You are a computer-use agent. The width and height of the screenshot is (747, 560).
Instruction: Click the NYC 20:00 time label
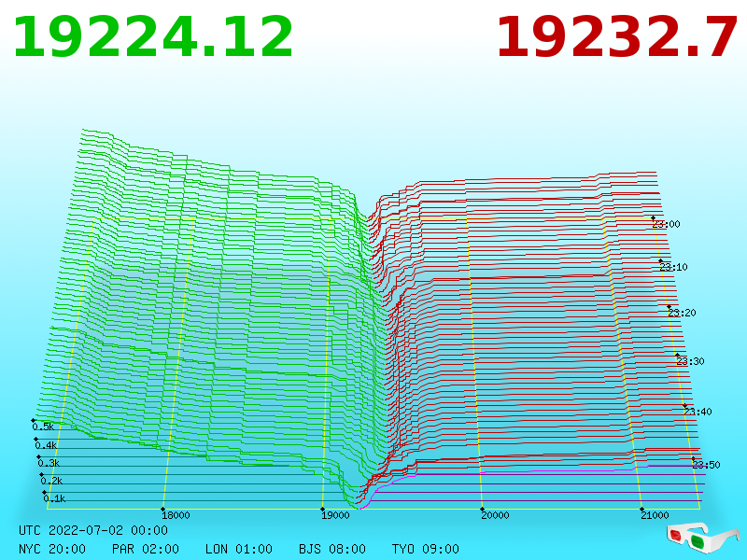52,549
